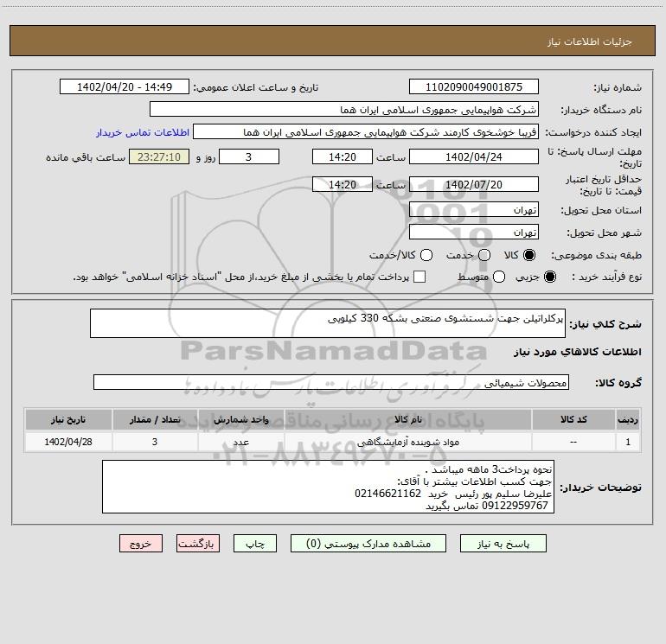Click the خروج exit button

[x=141, y=544]
